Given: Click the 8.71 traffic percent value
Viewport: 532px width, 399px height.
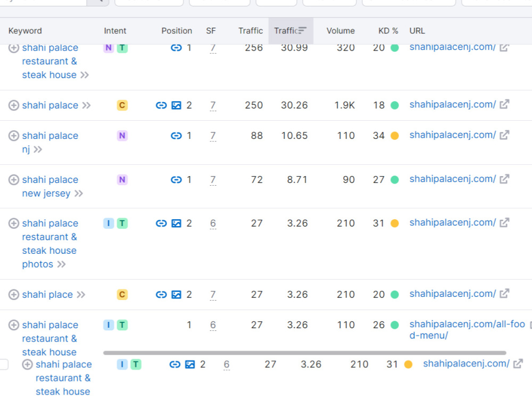Looking at the screenshot, I should point(297,179).
